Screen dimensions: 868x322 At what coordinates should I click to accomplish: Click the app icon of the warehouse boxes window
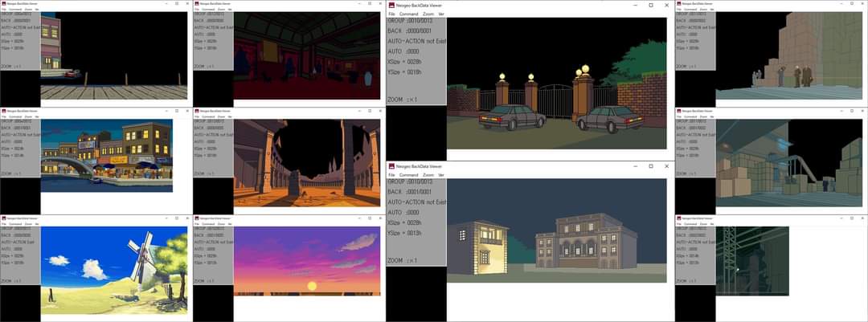[x=678, y=111]
